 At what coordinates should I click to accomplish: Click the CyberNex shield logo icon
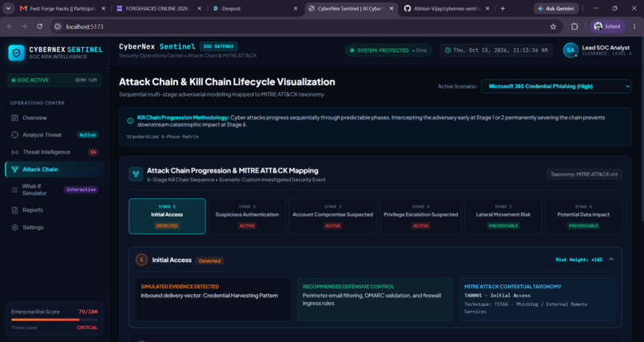pos(17,53)
